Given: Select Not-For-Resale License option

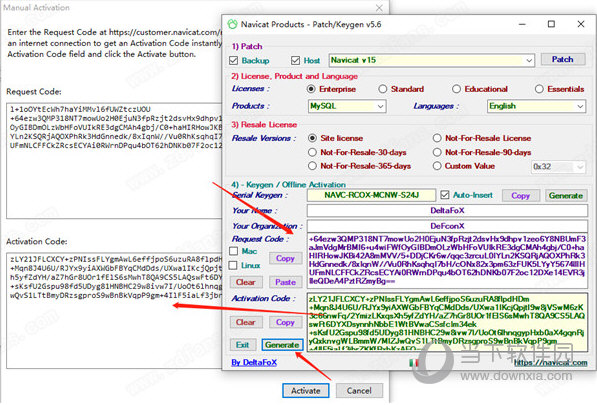Looking at the screenshot, I should [x=437, y=138].
